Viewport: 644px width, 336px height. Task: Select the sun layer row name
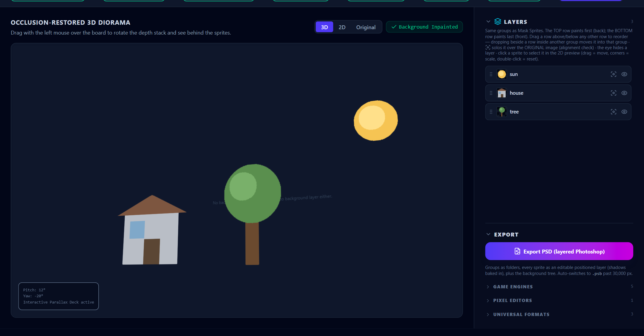coord(514,74)
